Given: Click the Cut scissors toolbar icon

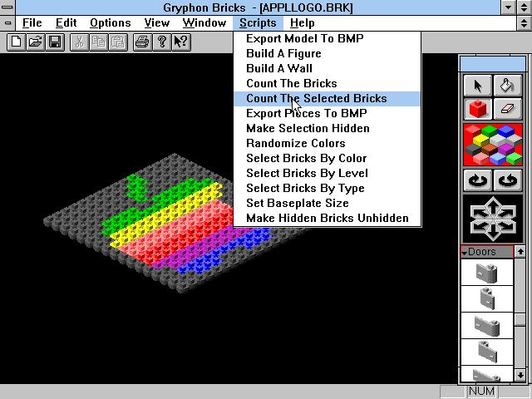Looking at the screenshot, I should pyautogui.click(x=80, y=42).
